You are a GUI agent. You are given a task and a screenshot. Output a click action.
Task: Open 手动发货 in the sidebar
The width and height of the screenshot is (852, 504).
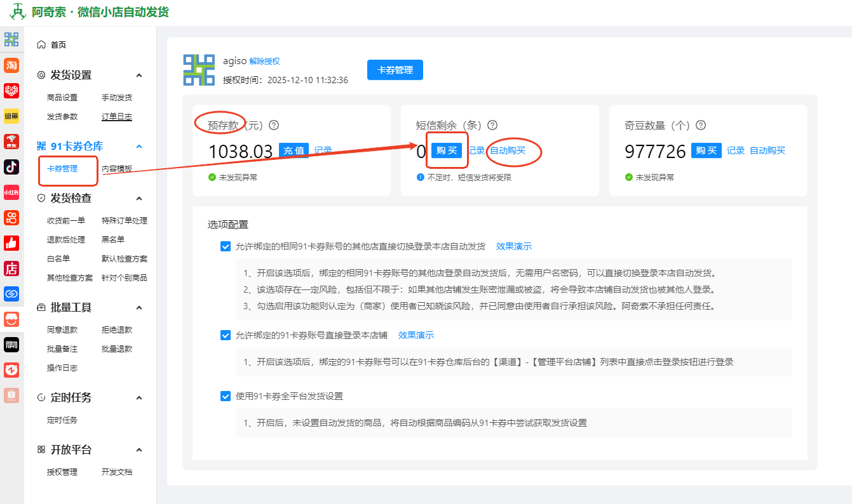tap(117, 98)
